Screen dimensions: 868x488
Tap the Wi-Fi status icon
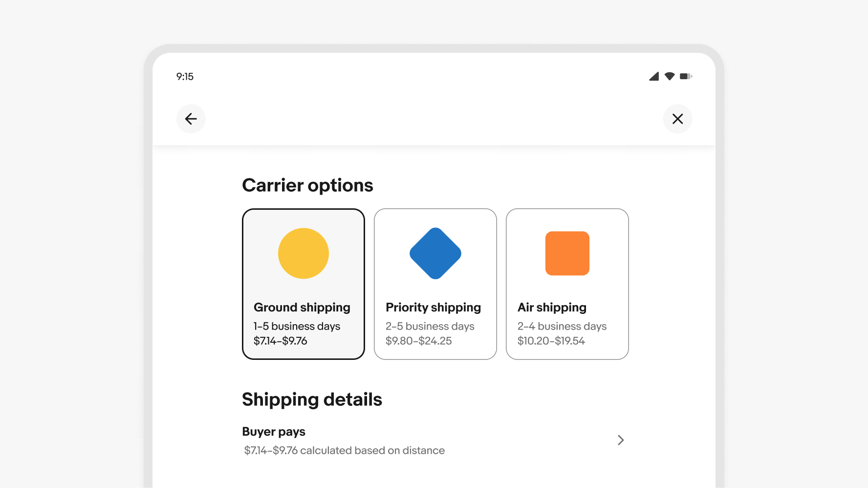670,76
